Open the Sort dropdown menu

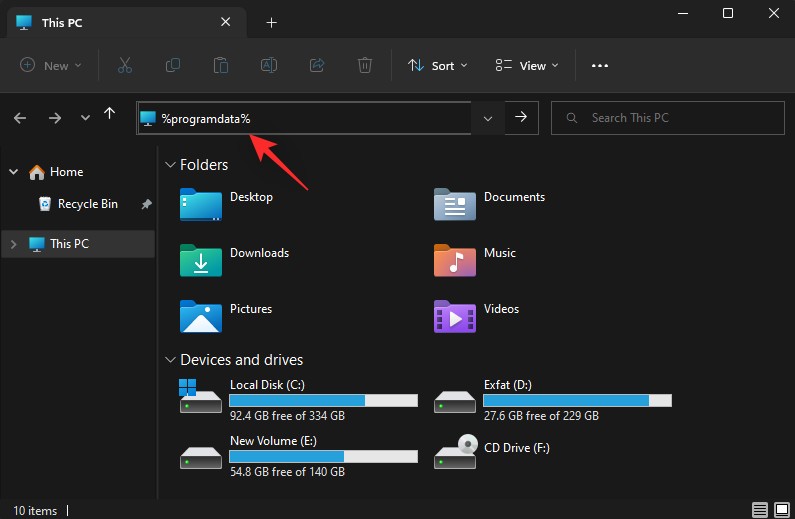(438, 65)
